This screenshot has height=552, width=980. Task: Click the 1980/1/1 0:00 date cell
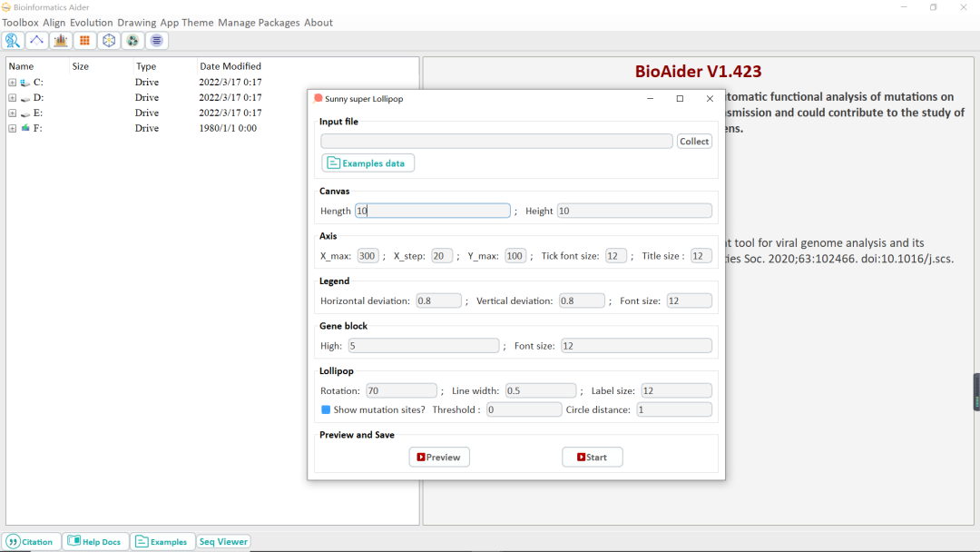(228, 128)
